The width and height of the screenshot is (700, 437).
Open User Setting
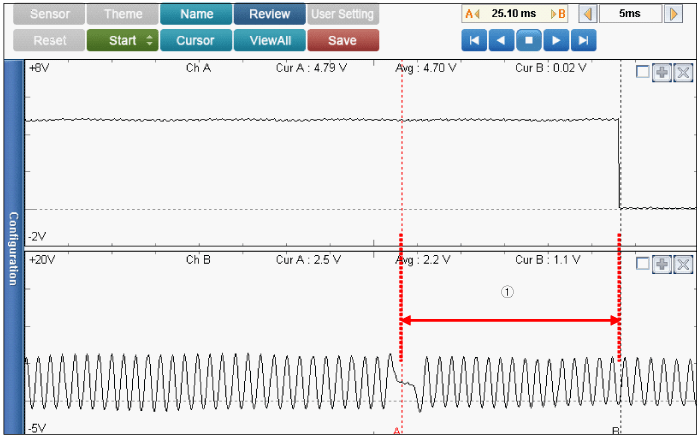tap(343, 14)
